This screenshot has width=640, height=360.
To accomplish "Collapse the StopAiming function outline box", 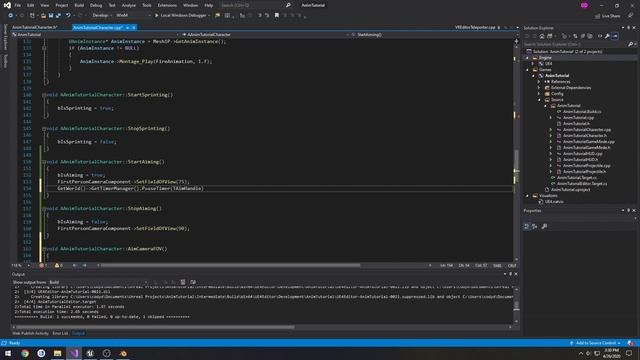I will pos(44,208).
